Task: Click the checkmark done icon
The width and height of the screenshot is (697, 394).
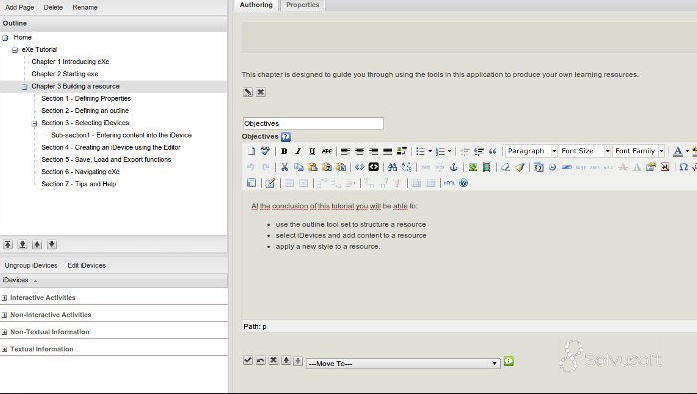Action: point(248,361)
